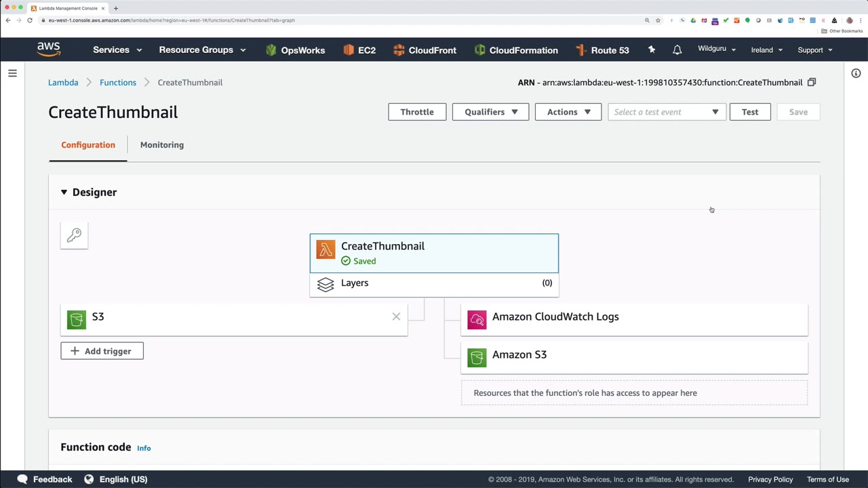This screenshot has width=868, height=488.
Task: Click the Amazon CloudWatch Logs icon
Action: [477, 319]
